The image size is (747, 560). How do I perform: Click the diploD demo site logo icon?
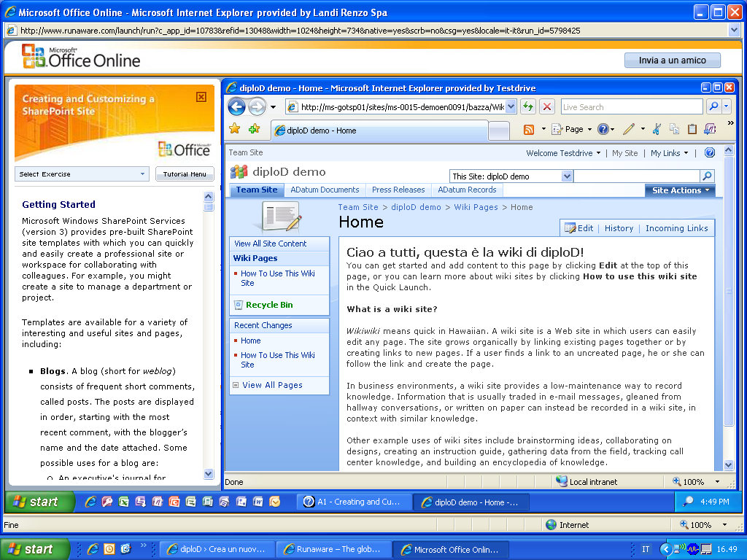pos(239,171)
